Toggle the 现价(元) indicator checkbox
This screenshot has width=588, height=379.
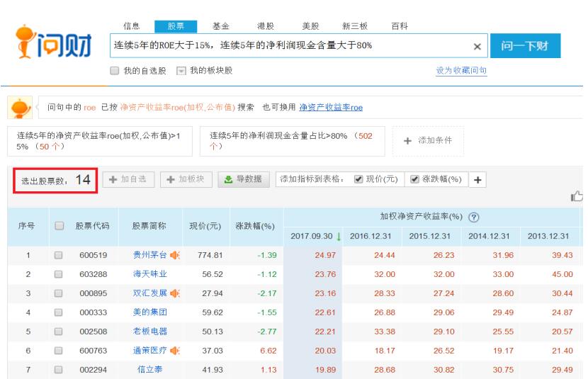[x=358, y=179]
